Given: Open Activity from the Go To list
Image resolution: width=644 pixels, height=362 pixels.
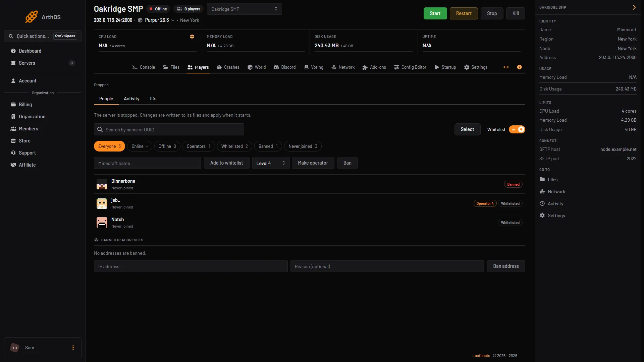Looking at the screenshot, I should [x=551, y=203].
